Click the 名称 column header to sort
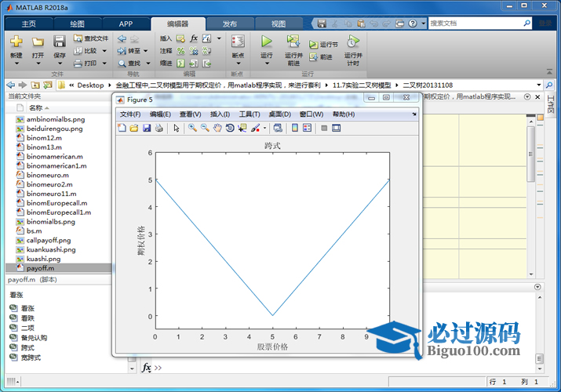 (35, 107)
